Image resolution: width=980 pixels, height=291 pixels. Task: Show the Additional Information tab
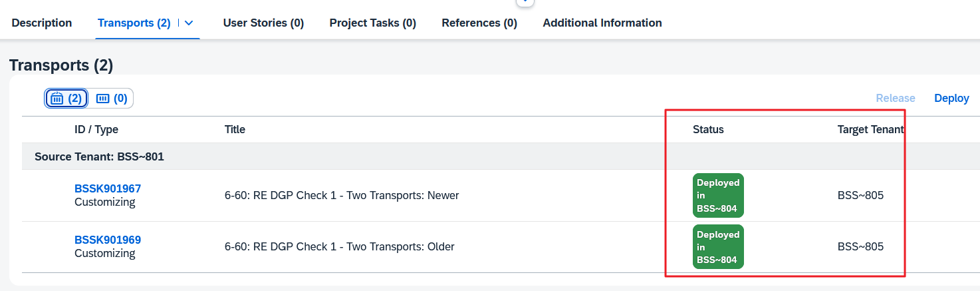click(x=602, y=23)
